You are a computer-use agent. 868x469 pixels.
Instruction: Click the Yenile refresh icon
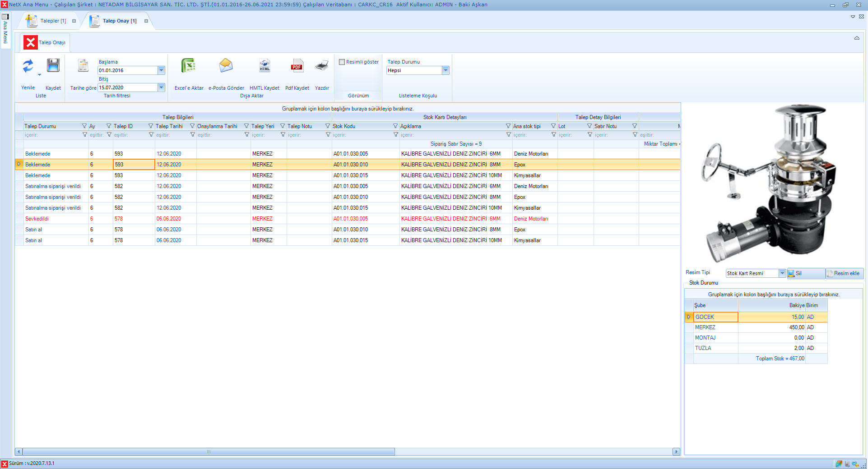click(28, 66)
